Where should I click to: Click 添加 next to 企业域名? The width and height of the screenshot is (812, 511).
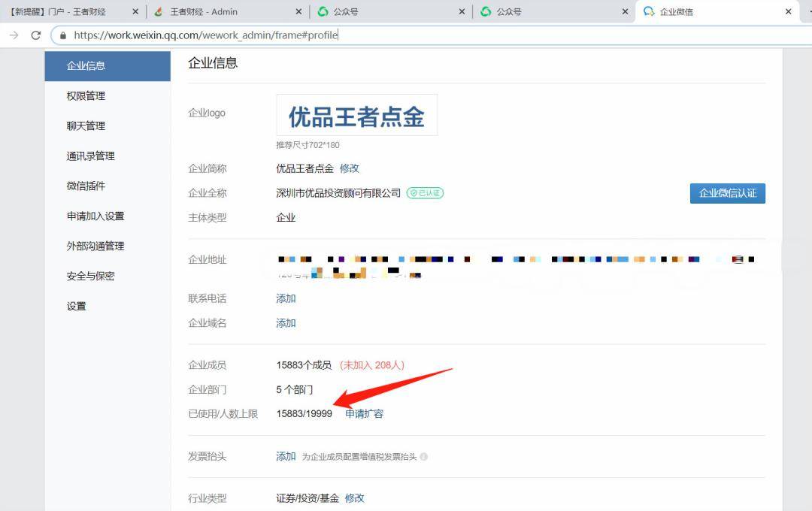point(286,323)
